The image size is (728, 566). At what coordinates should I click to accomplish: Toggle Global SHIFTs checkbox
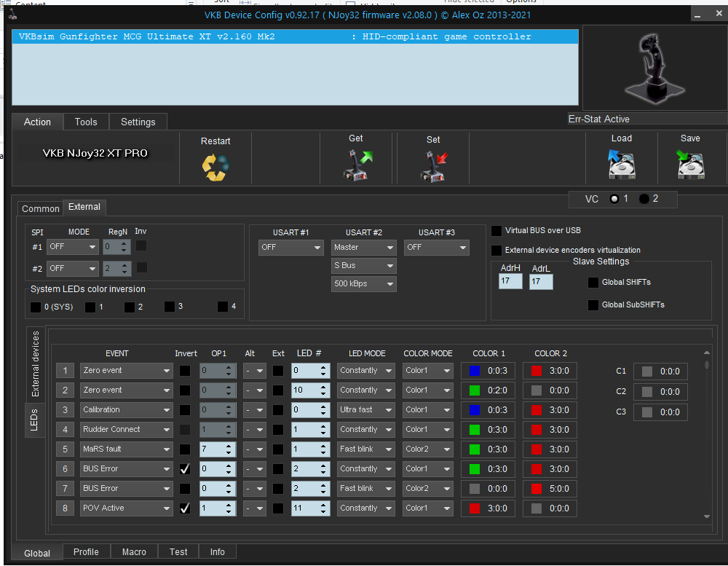click(593, 282)
